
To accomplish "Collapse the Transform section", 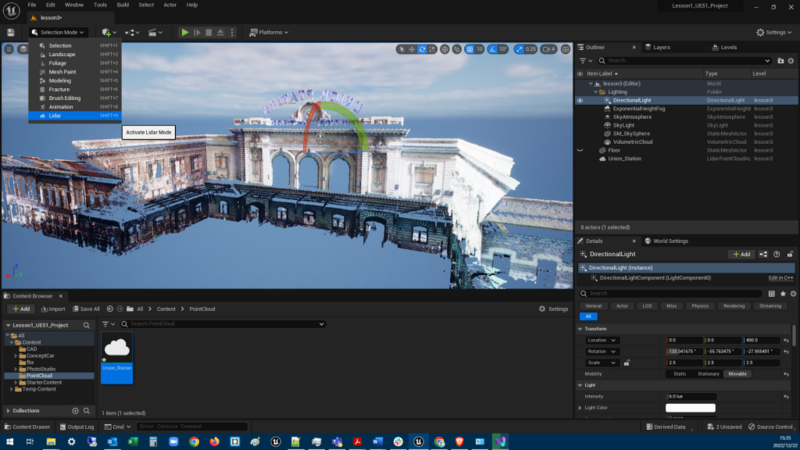I will point(580,329).
